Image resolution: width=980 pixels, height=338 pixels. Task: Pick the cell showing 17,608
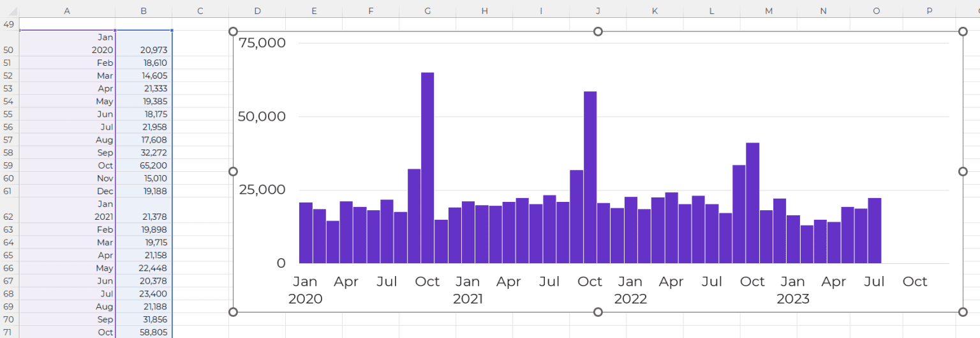point(144,139)
